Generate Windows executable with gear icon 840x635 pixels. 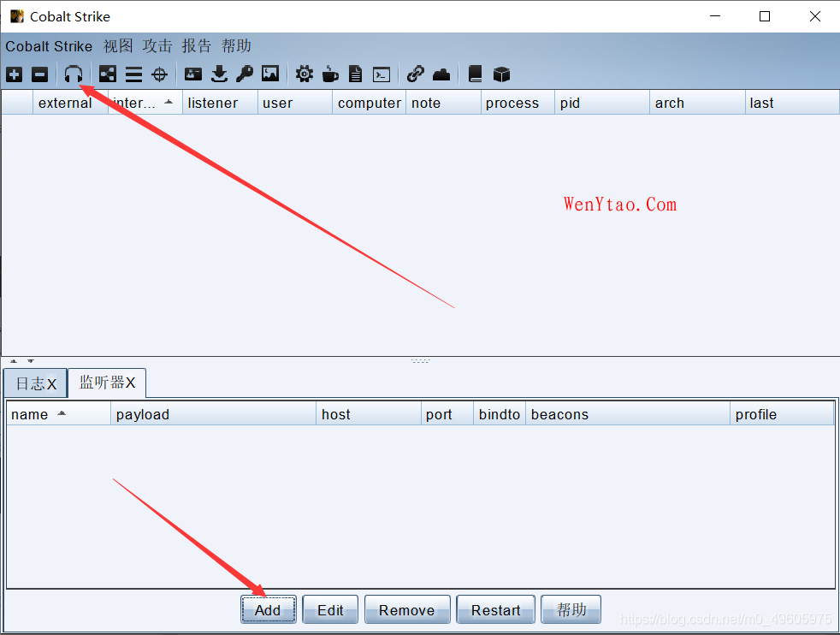click(305, 74)
